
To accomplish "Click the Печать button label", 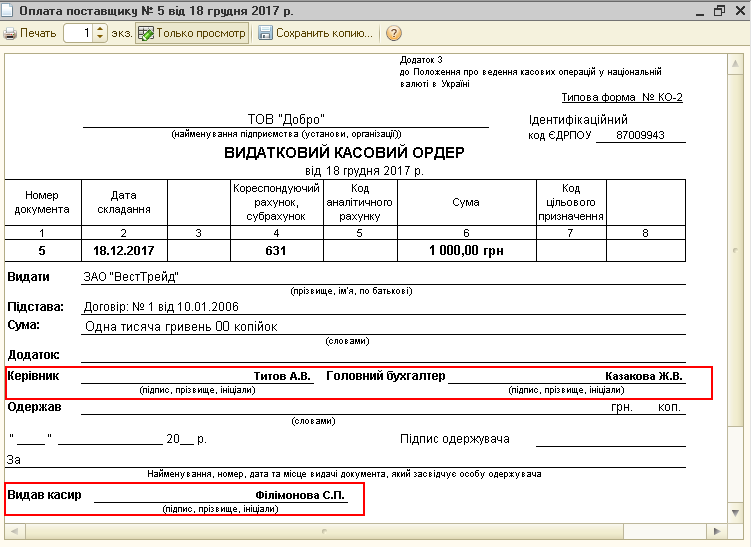I will pos(38,34).
